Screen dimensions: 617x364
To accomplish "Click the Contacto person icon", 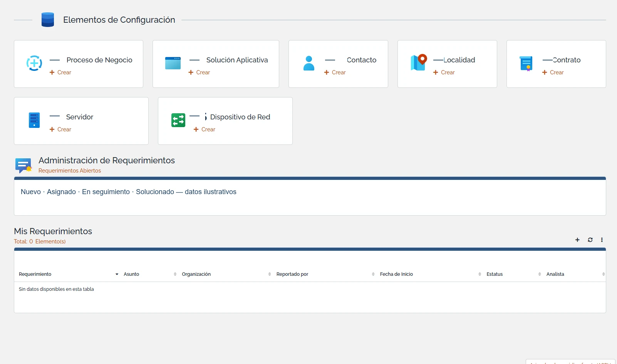I will (309, 63).
